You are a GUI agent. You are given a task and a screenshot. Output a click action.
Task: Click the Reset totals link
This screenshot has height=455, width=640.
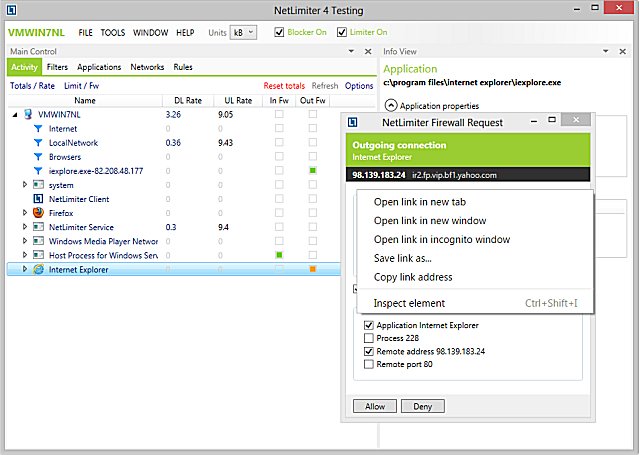tap(284, 86)
